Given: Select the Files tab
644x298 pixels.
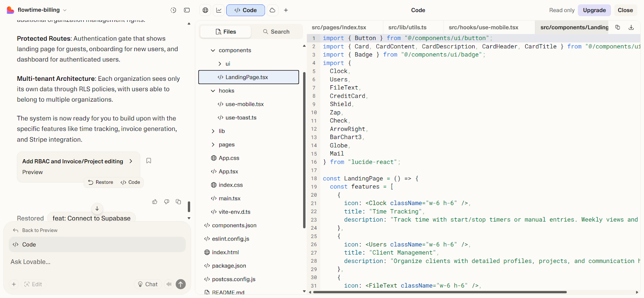Looking at the screenshot, I should coord(226,32).
